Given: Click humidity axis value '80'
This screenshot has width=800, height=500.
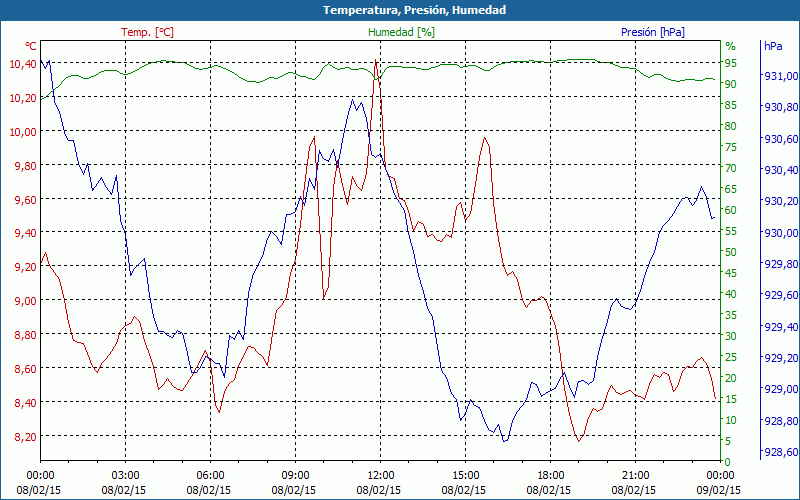Looking at the screenshot, I should click(x=731, y=126).
